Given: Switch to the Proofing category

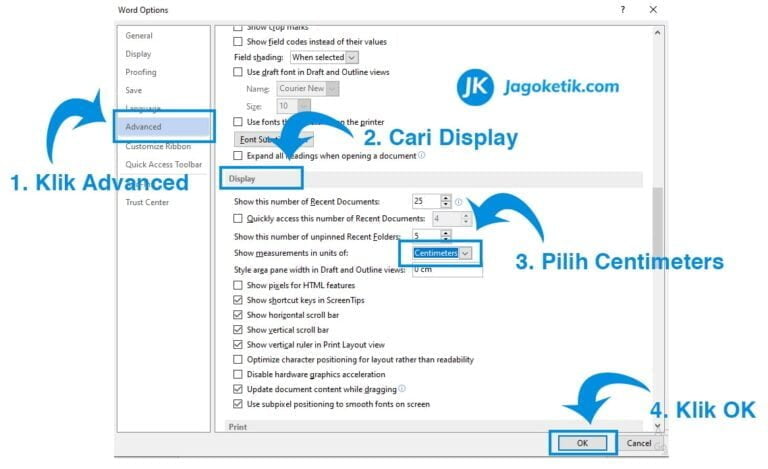Looking at the screenshot, I should click(x=141, y=72).
